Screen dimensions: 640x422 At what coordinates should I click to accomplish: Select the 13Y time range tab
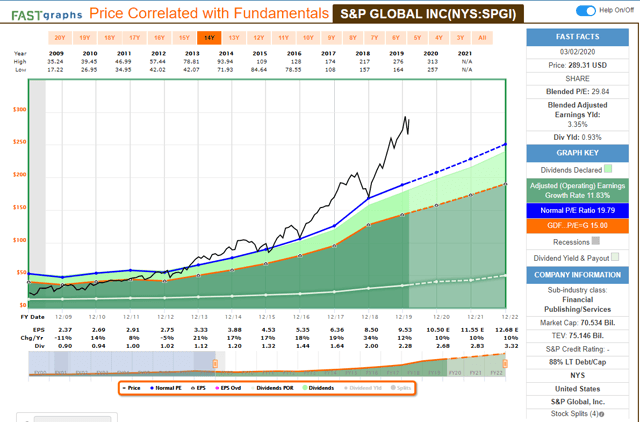click(x=234, y=38)
